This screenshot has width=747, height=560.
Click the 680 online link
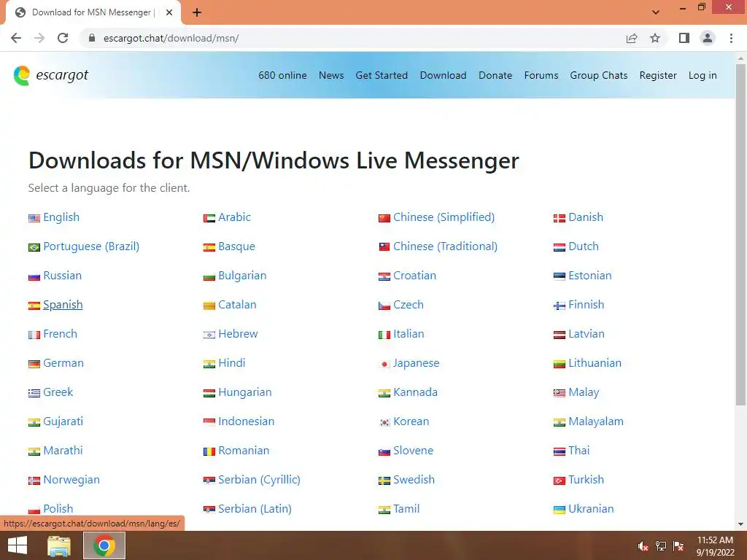(282, 75)
